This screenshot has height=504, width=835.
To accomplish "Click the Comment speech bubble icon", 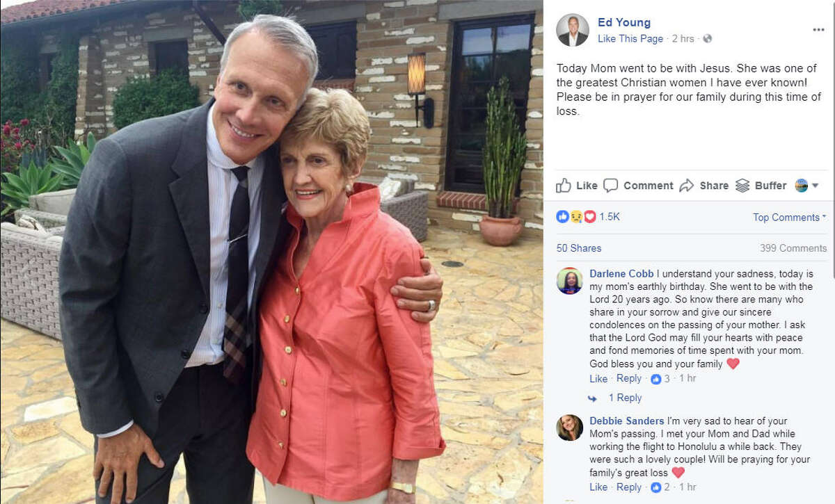I will 611,186.
